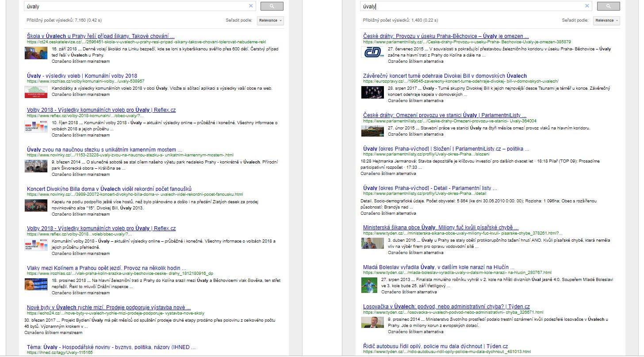The image size is (644, 357).
Task: Open "Úvaly zvou na naučnou stezku" result
Action: click(104, 150)
